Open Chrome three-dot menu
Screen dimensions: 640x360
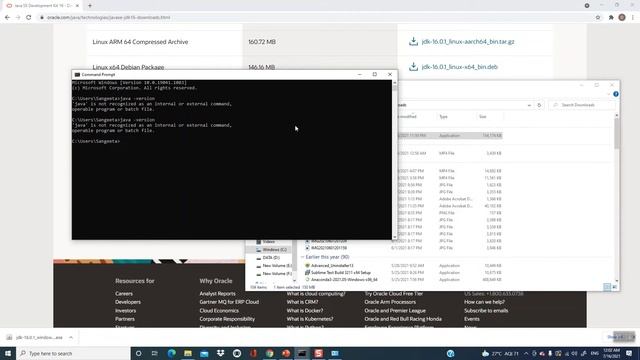coord(633,18)
